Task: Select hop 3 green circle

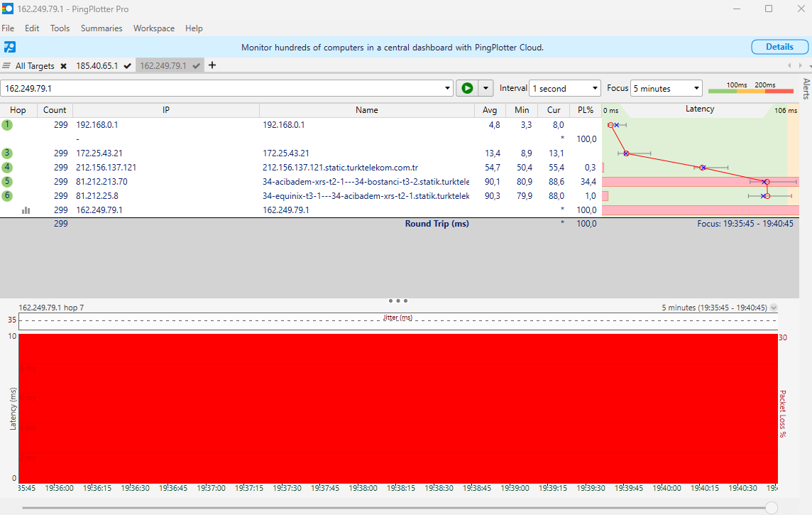Action: pos(7,153)
